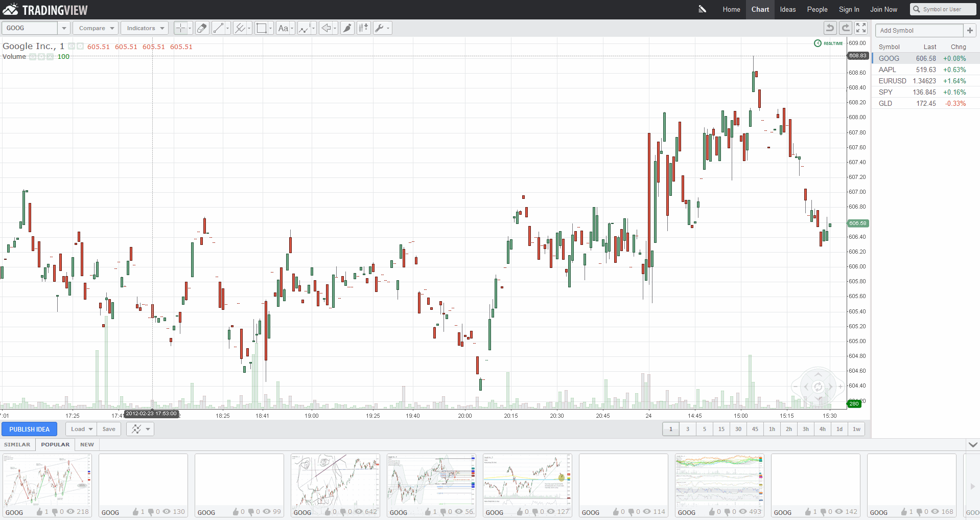This screenshot has height=520, width=980.
Task: Expand the text tool options arrow
Action: click(292, 28)
